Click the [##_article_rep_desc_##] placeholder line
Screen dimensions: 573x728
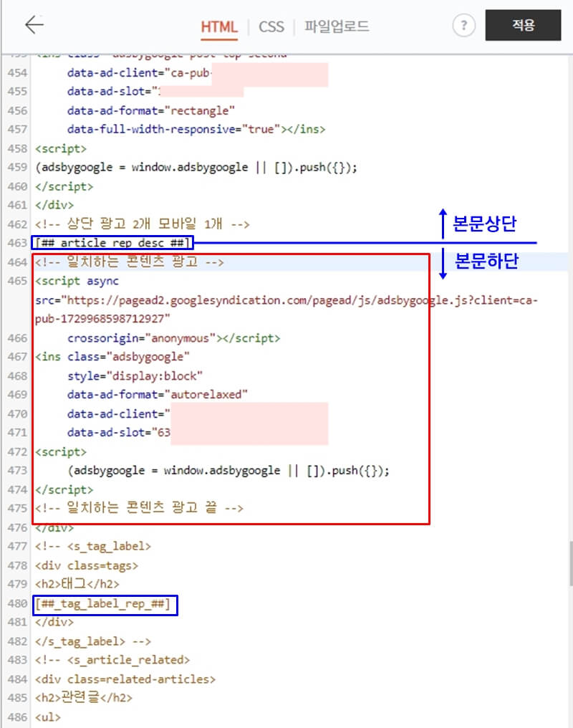(112, 243)
